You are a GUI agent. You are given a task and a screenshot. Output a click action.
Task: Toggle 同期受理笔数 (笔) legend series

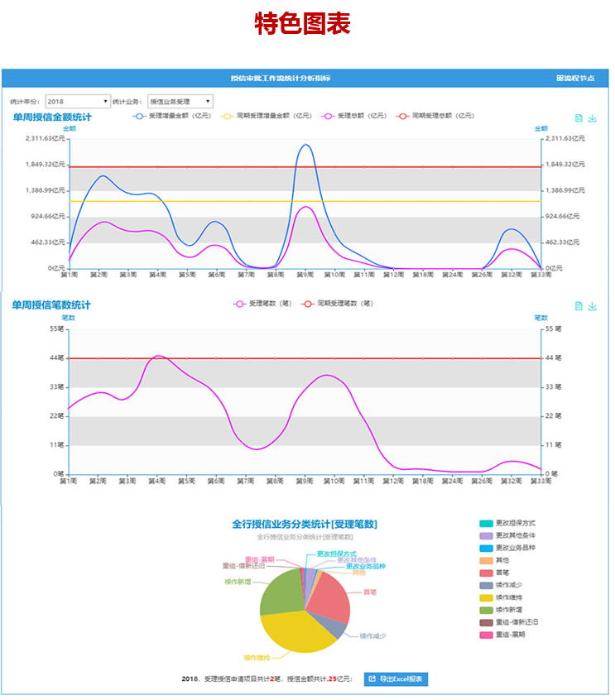(337, 304)
